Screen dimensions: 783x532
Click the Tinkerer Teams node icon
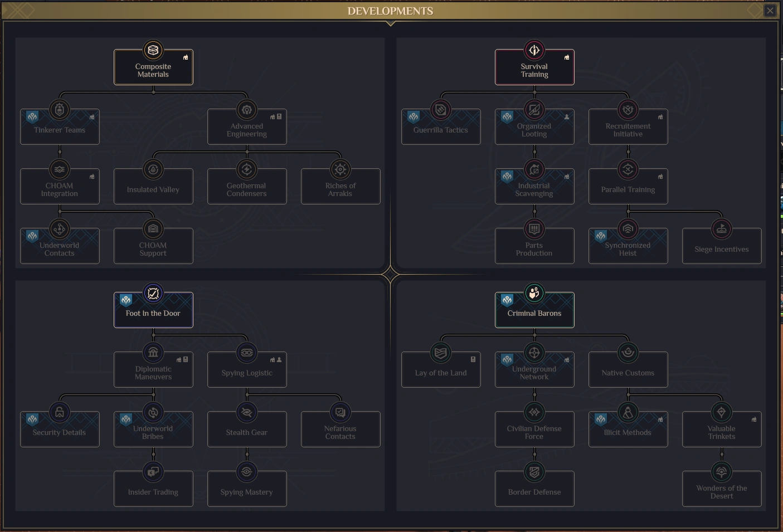point(60,110)
